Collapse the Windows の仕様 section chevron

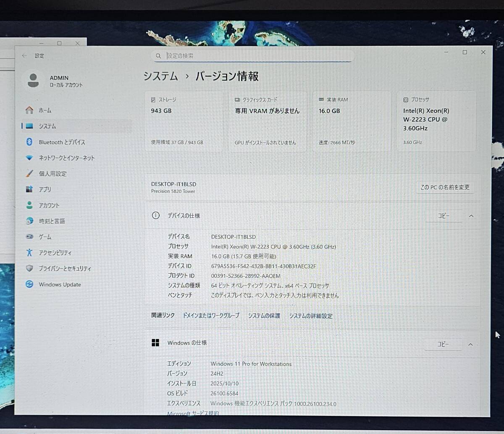470,344
